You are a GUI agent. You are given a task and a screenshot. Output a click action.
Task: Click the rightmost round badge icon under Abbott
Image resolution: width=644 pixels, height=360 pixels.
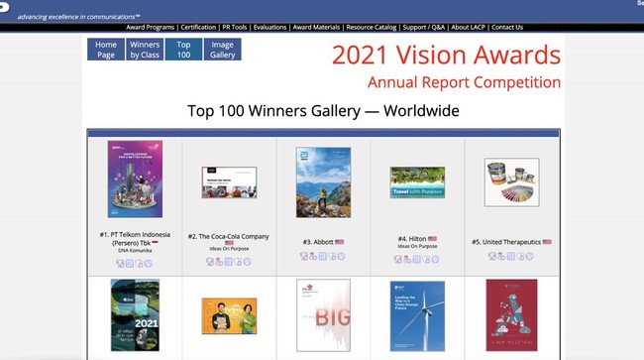[341, 257]
